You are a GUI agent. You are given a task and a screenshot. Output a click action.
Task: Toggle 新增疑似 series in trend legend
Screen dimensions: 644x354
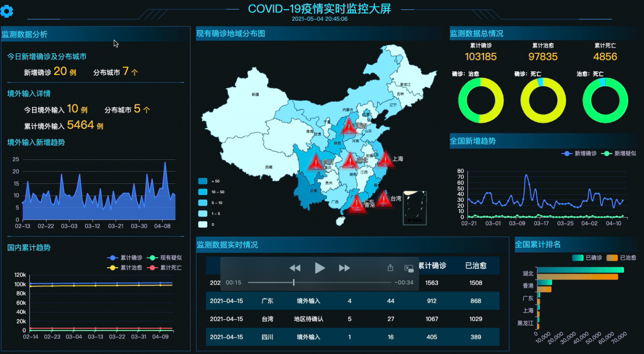pyautogui.click(x=619, y=154)
